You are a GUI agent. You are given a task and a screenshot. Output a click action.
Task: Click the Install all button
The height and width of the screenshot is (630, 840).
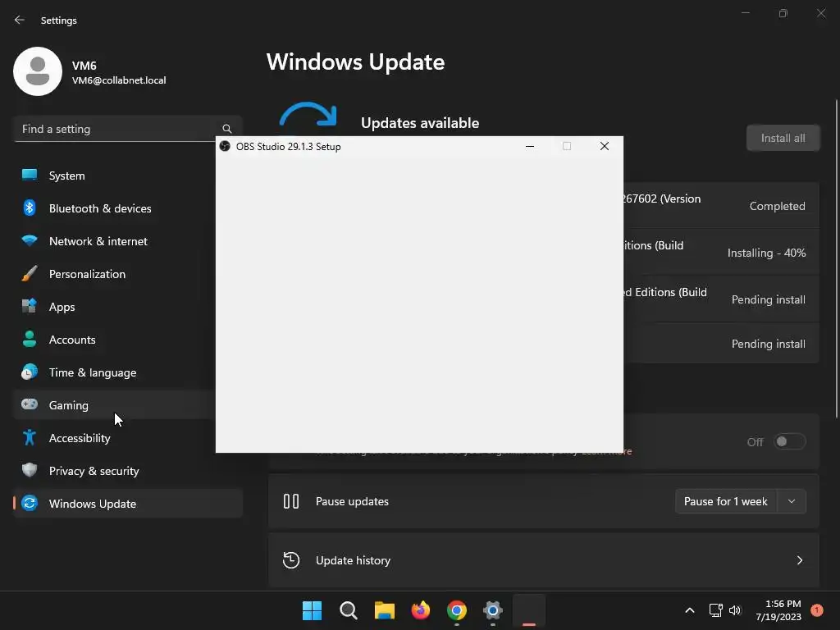783,138
